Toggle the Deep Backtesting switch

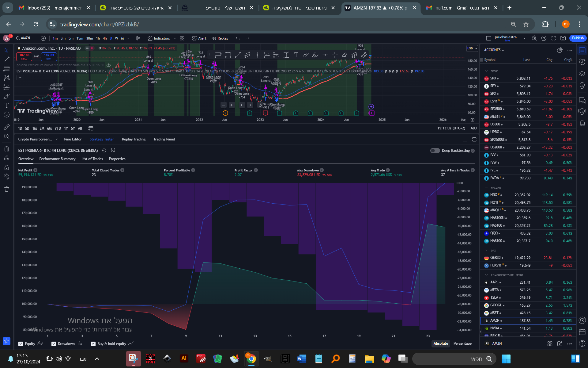(x=435, y=151)
